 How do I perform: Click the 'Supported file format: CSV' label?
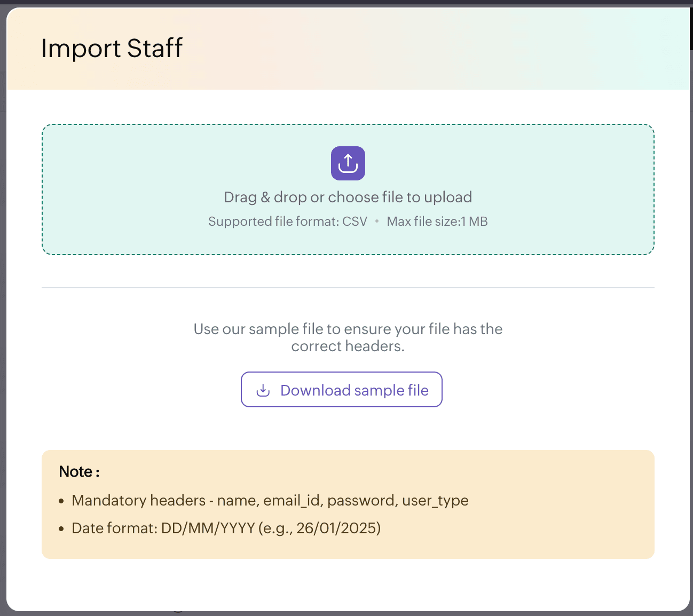point(288,222)
